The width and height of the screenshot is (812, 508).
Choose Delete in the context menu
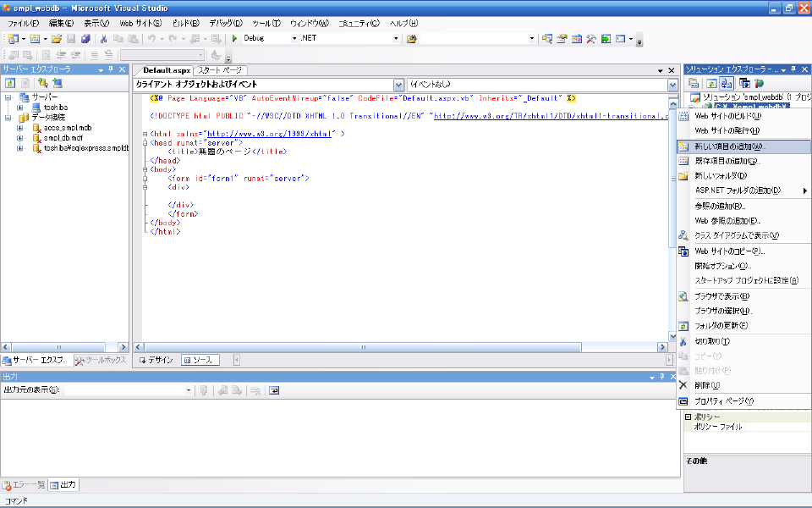[x=743, y=385]
